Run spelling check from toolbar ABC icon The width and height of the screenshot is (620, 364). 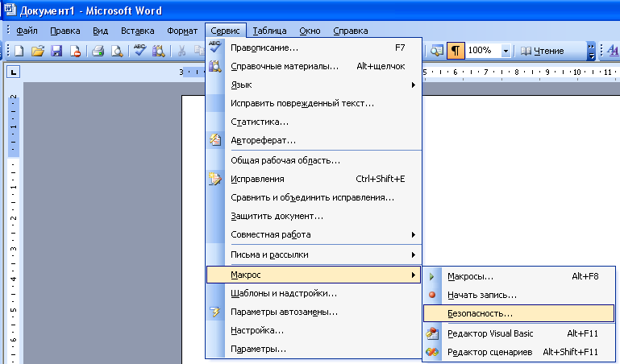[x=139, y=51]
